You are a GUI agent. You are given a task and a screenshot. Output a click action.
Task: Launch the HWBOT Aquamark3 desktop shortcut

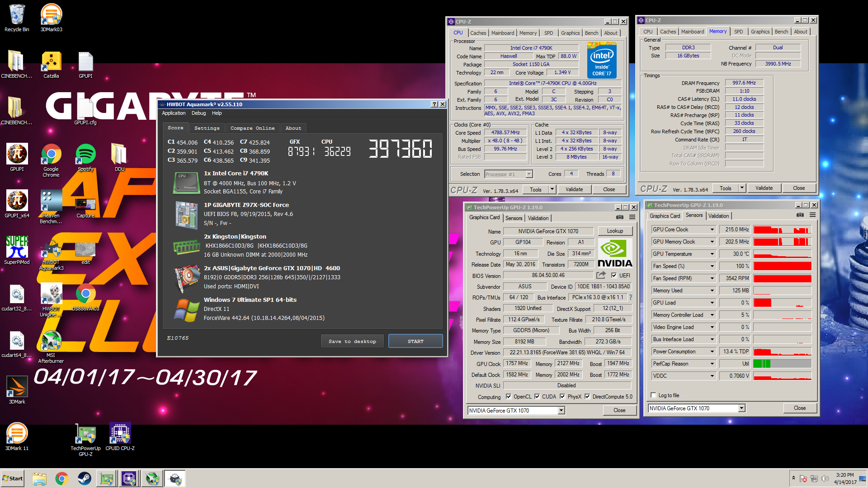point(51,255)
